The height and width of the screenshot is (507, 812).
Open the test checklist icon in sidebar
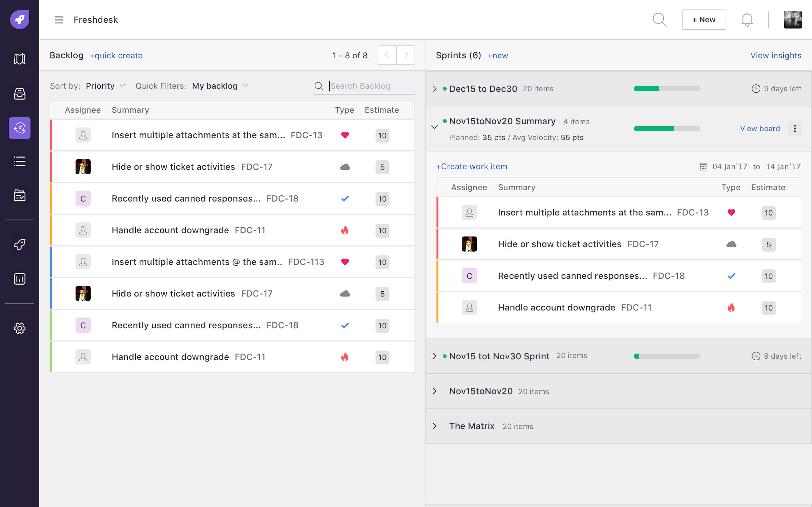pos(19,195)
